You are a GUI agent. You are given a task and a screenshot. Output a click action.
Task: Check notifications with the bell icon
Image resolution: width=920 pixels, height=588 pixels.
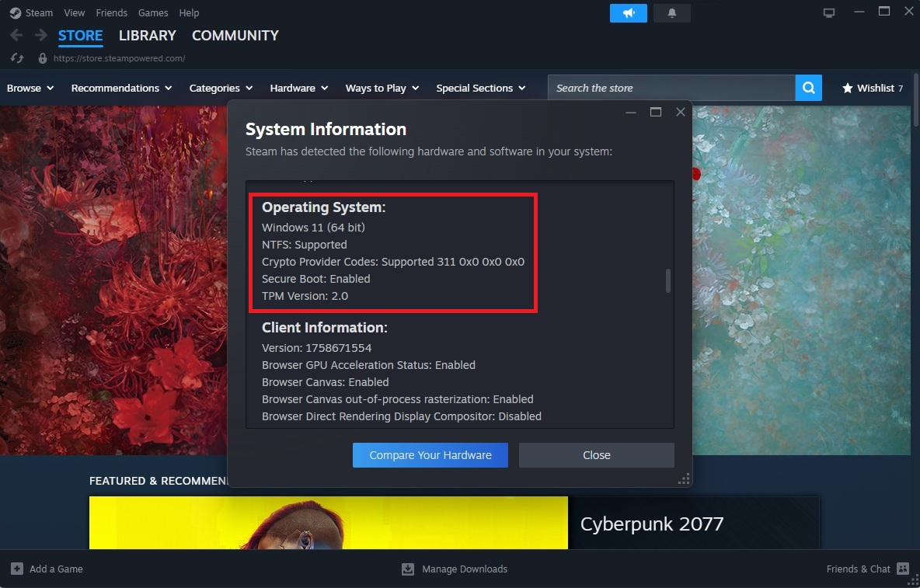[x=671, y=12]
